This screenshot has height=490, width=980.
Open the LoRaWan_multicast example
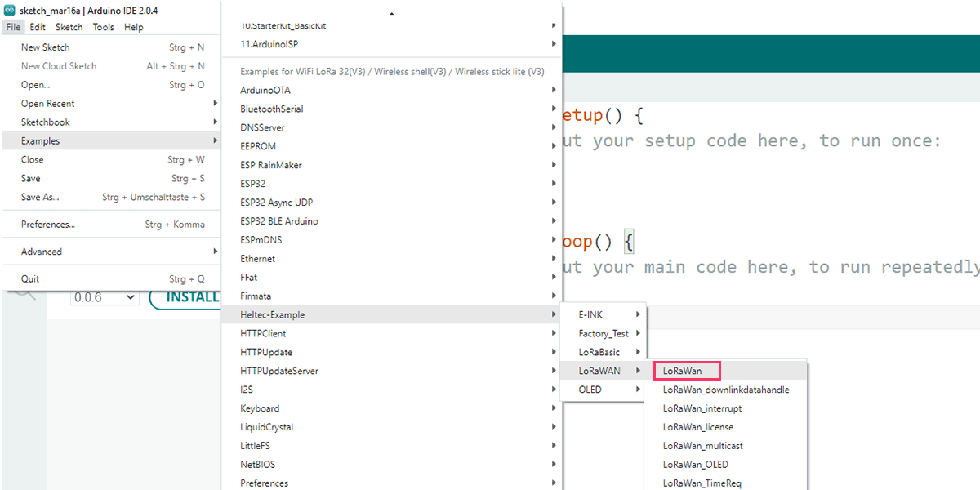pos(726,446)
